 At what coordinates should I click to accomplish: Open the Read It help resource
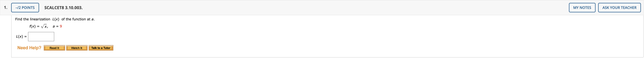54,48
